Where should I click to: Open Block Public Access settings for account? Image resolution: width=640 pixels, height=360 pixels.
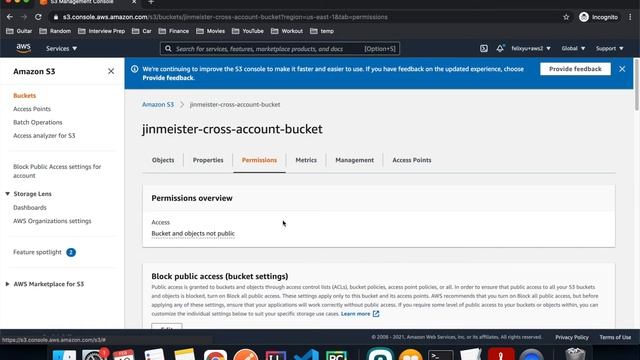point(57,171)
